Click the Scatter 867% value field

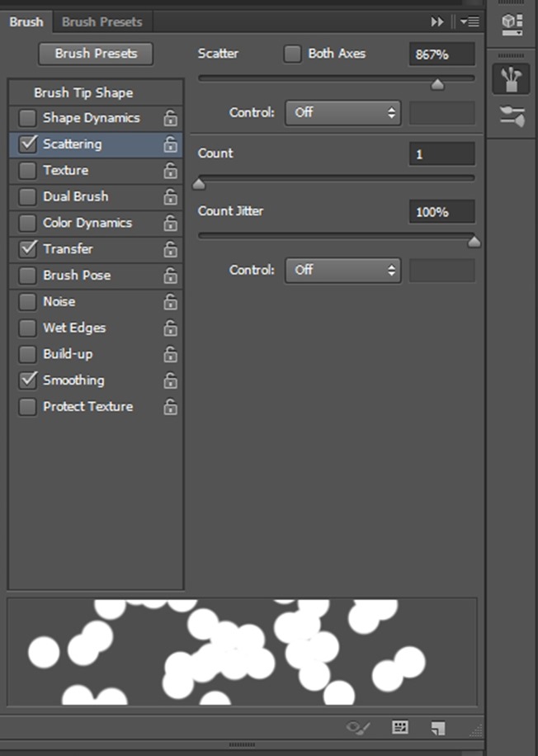(442, 54)
